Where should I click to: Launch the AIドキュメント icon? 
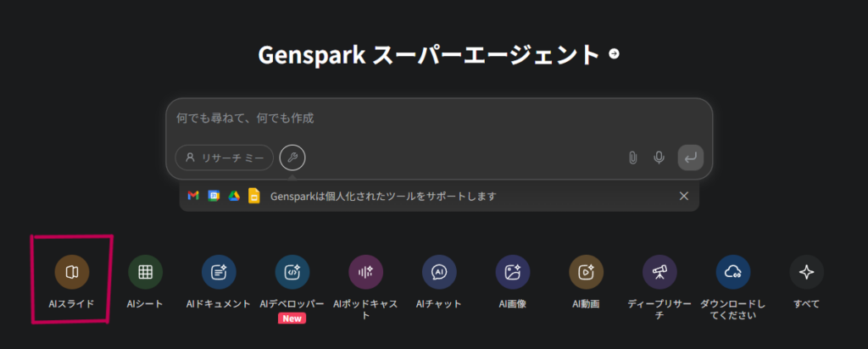tap(219, 272)
